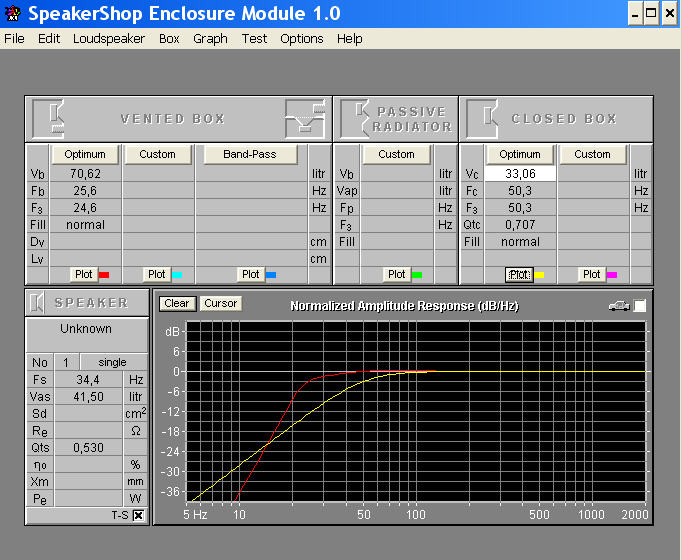Plot the vented box optimum curve (red)
The width and height of the screenshot is (682, 560).
[x=84, y=274]
